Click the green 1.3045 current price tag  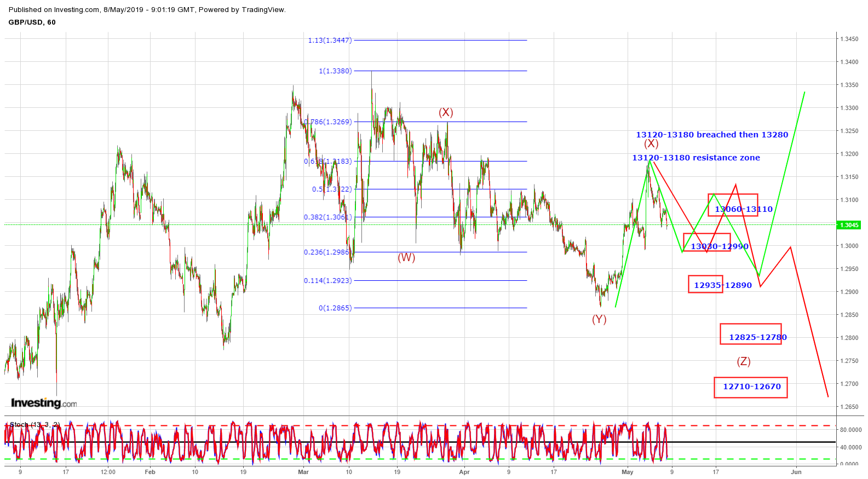point(849,225)
